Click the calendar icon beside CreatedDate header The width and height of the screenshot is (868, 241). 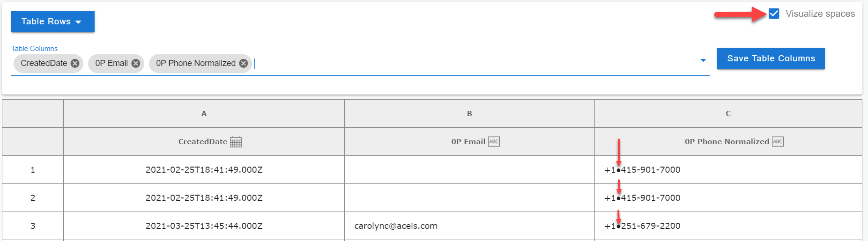pos(236,142)
